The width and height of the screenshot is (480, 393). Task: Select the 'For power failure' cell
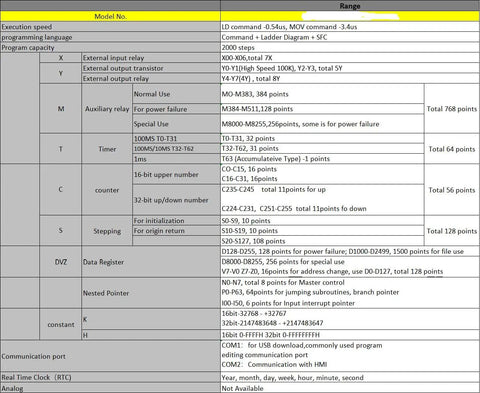coord(176,109)
